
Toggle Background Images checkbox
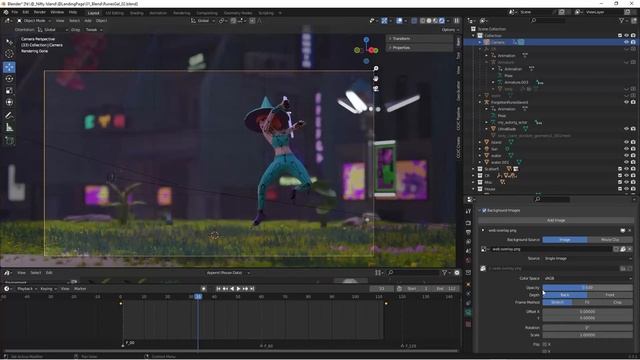[484, 211]
